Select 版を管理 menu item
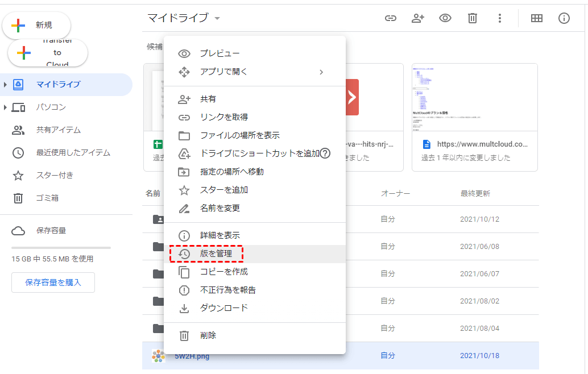The width and height of the screenshot is (588, 374). pos(255,254)
